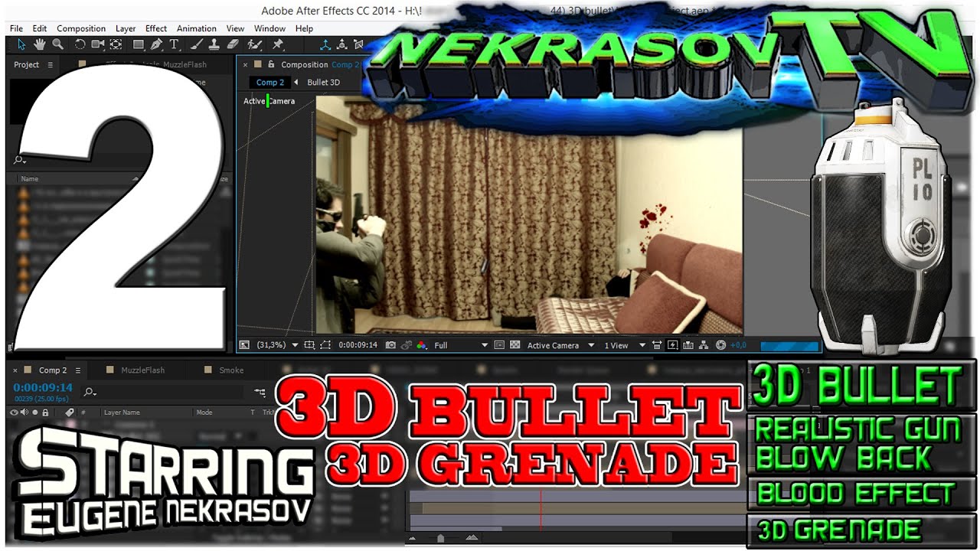Click the Lock column header icon
Image resolution: width=980 pixels, height=551 pixels.
pyautogui.click(x=45, y=412)
